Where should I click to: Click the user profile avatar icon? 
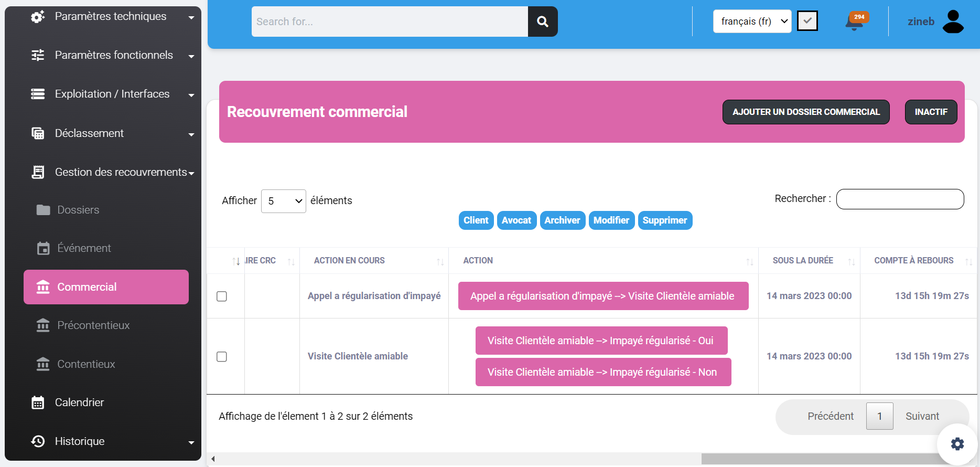point(953,22)
